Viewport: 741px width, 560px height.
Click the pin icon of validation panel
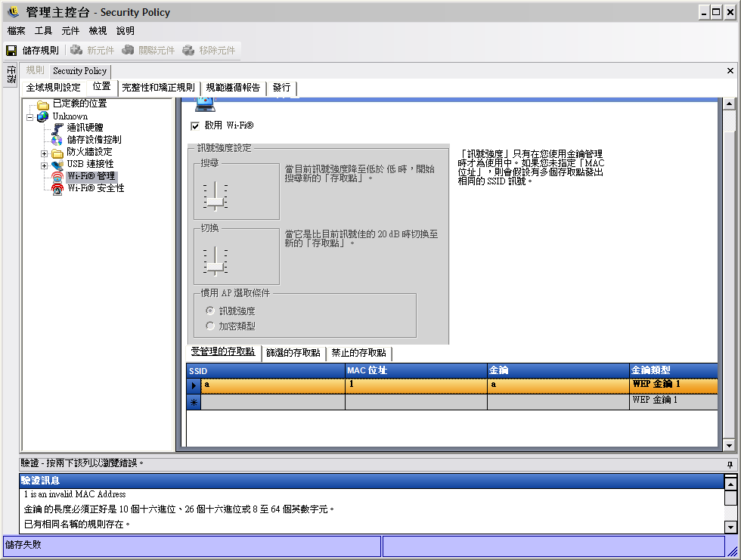(730, 464)
